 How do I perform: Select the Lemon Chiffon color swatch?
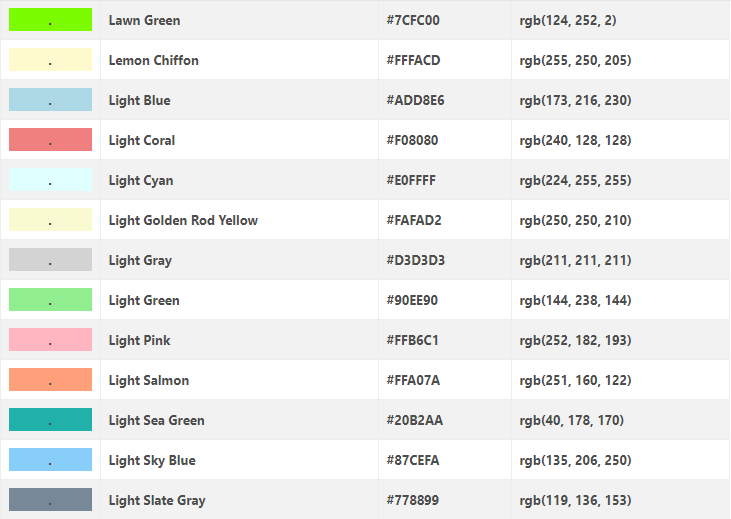pyautogui.click(x=50, y=60)
